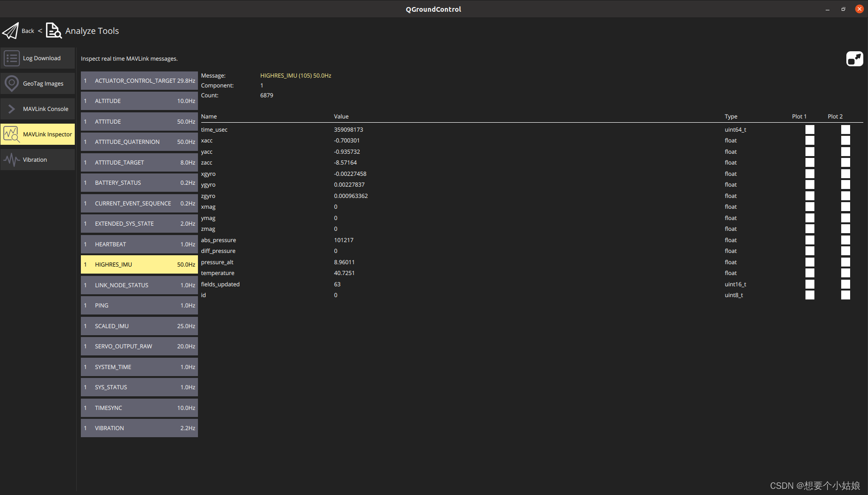
Task: Check Plot 1 for xacc
Action: coord(810,141)
